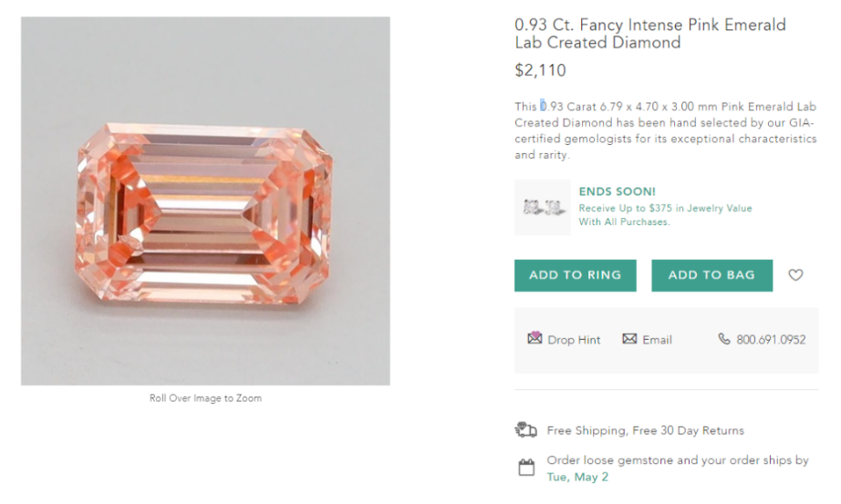Click the Tue, May 2 ship date
The image size is (841, 504).
point(577,477)
